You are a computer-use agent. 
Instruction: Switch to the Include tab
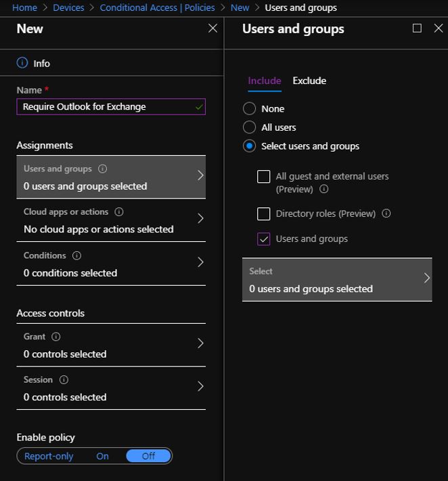pos(265,81)
